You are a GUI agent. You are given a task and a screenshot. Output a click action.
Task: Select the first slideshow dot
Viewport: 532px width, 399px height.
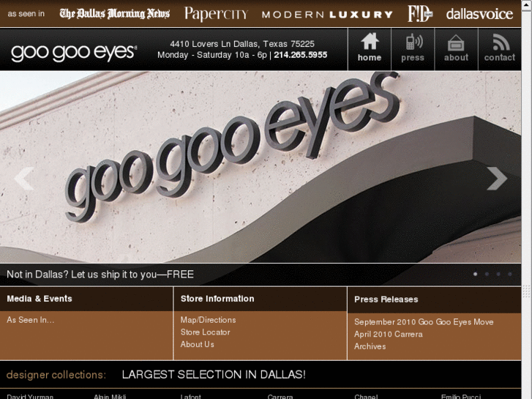476,274
